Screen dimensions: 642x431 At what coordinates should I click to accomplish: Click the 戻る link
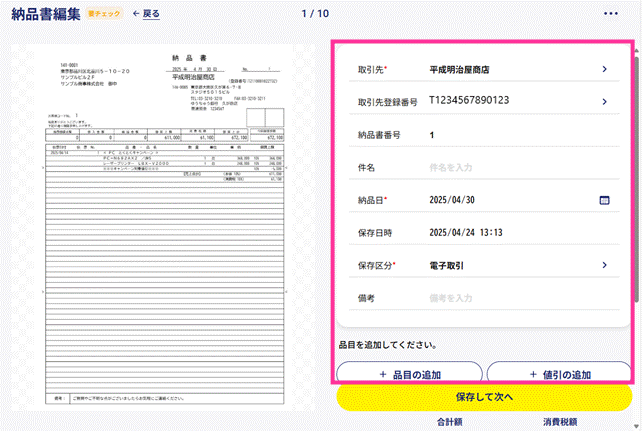[x=151, y=14]
